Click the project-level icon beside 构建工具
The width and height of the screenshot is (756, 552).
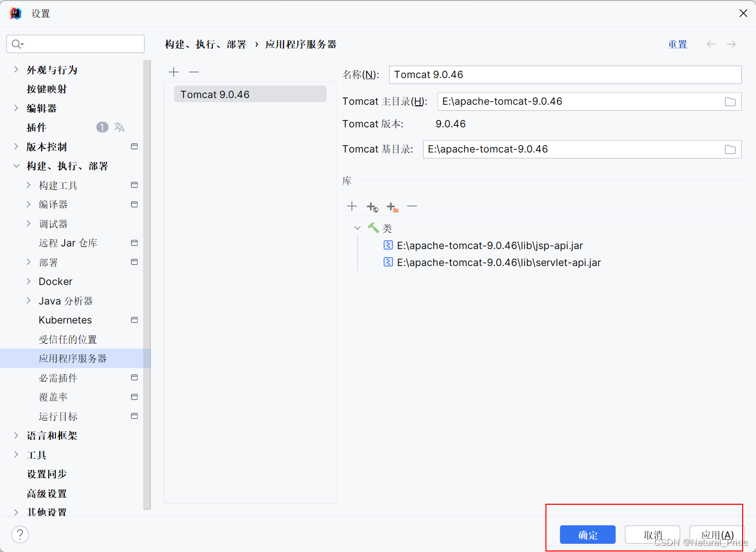point(135,185)
